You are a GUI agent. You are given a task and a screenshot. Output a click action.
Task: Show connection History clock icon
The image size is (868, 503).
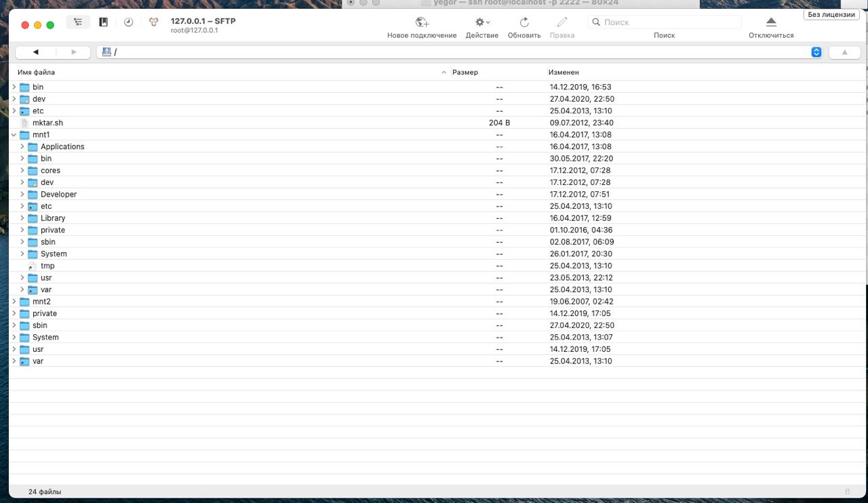pos(128,22)
